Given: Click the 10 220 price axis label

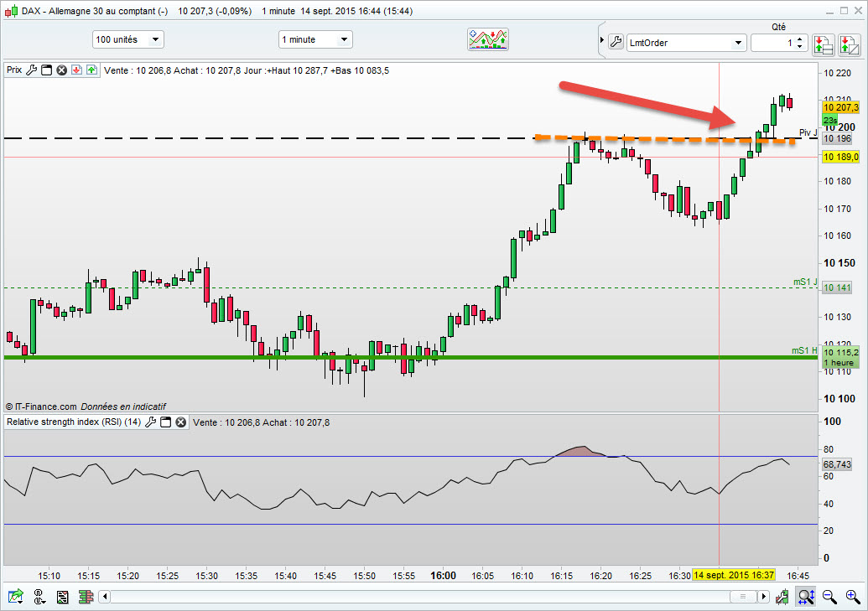Looking at the screenshot, I should coord(838,73).
